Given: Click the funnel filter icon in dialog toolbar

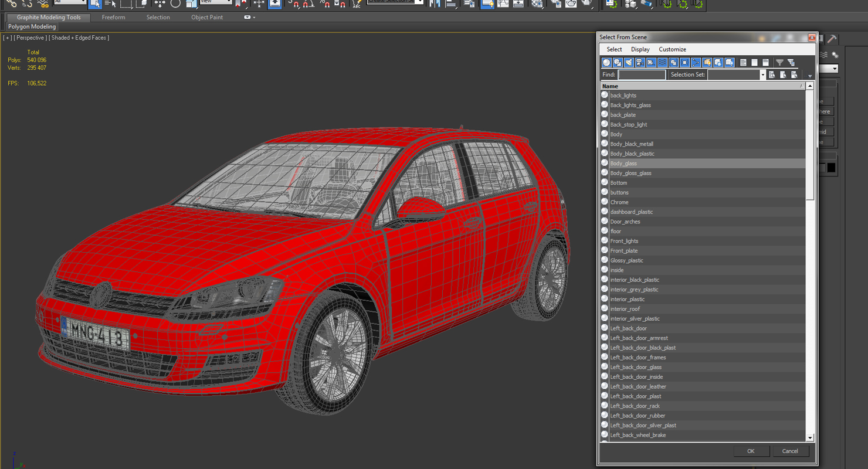Looking at the screenshot, I should pos(780,62).
